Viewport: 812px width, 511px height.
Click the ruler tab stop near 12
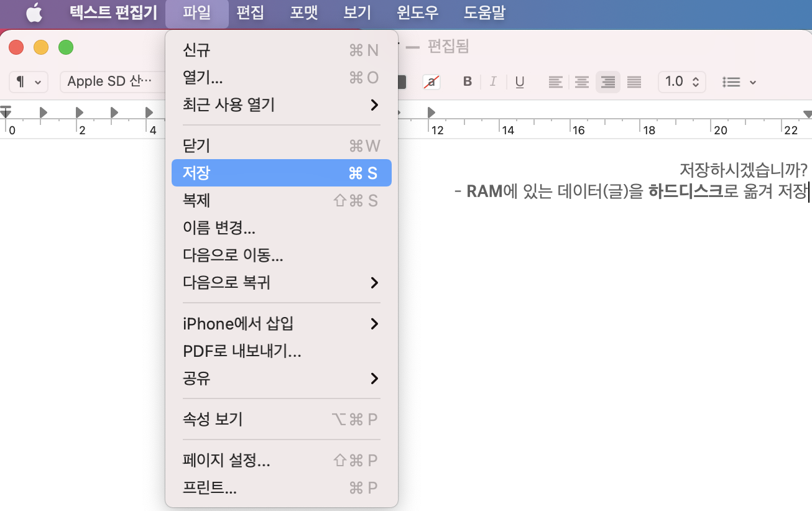click(431, 113)
